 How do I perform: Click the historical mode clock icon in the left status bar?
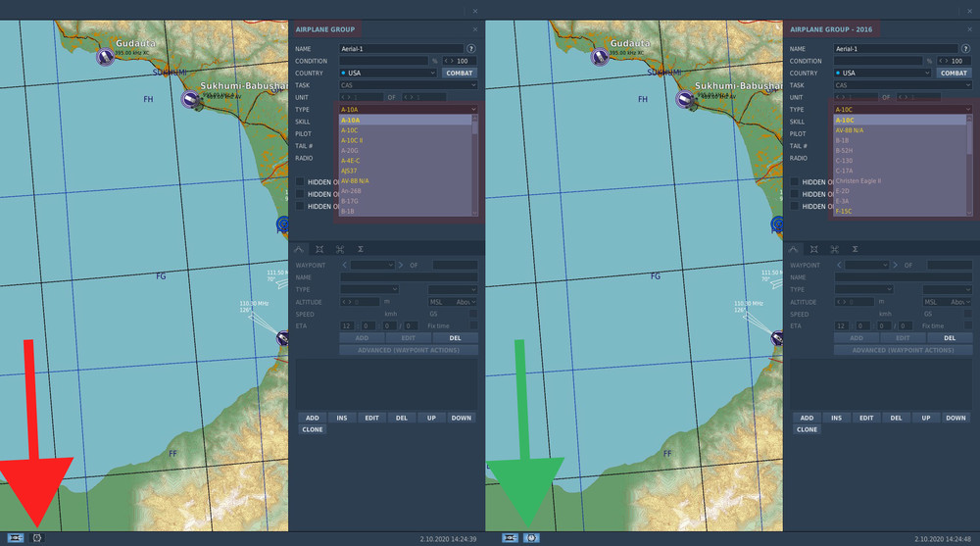[37, 538]
